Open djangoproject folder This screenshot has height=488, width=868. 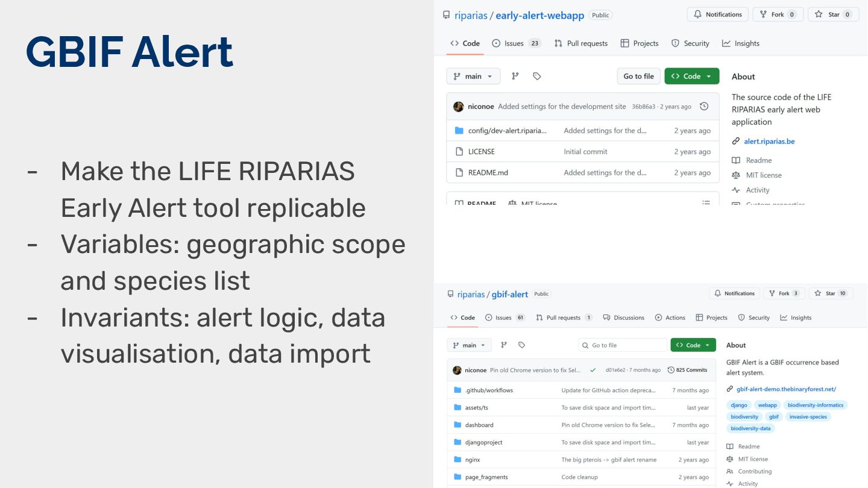pos(484,442)
